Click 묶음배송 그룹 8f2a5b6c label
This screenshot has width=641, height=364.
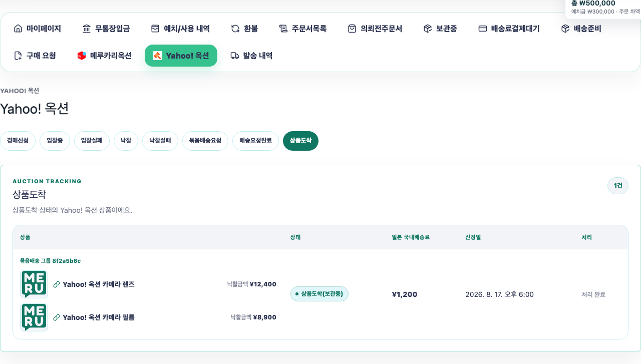tap(50, 261)
